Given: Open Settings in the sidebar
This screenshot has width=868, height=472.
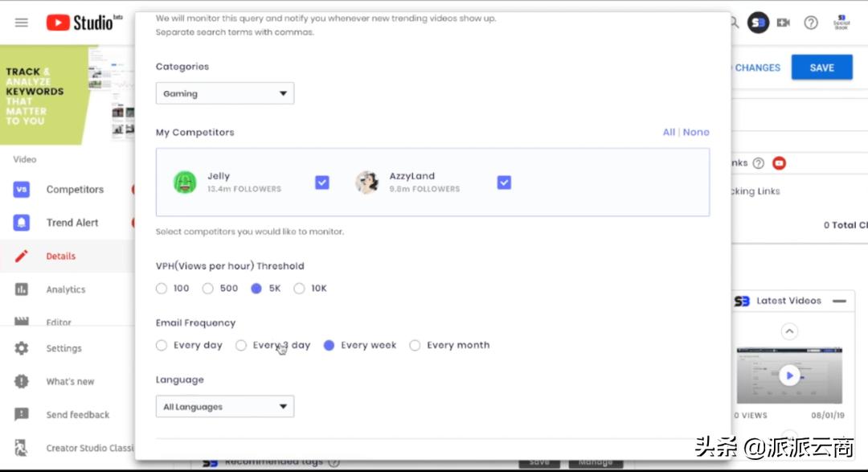Looking at the screenshot, I should tap(63, 348).
